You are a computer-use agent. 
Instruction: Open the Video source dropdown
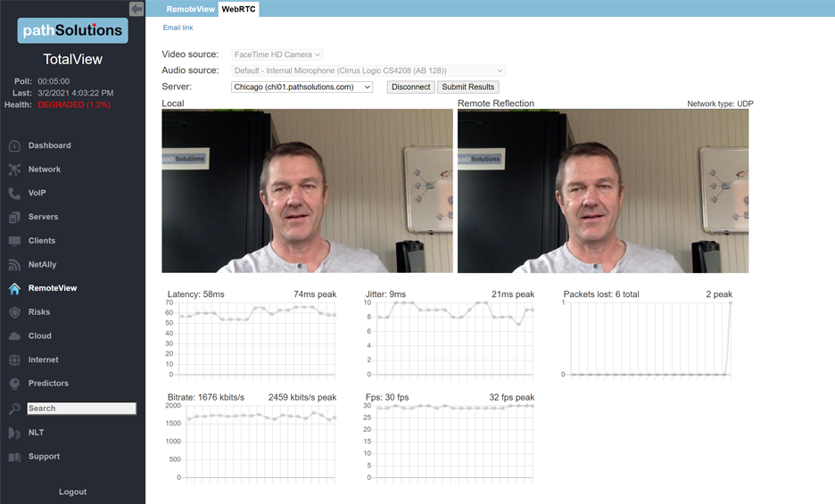[277, 55]
